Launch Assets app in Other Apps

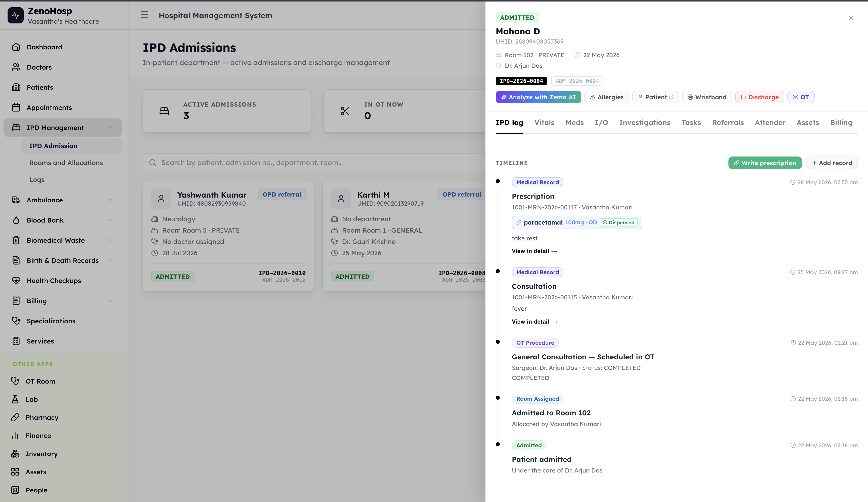(x=36, y=472)
